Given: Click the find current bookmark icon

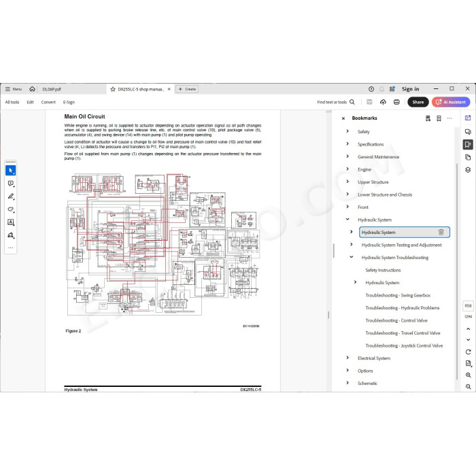Looking at the screenshot, I should coord(428,118).
